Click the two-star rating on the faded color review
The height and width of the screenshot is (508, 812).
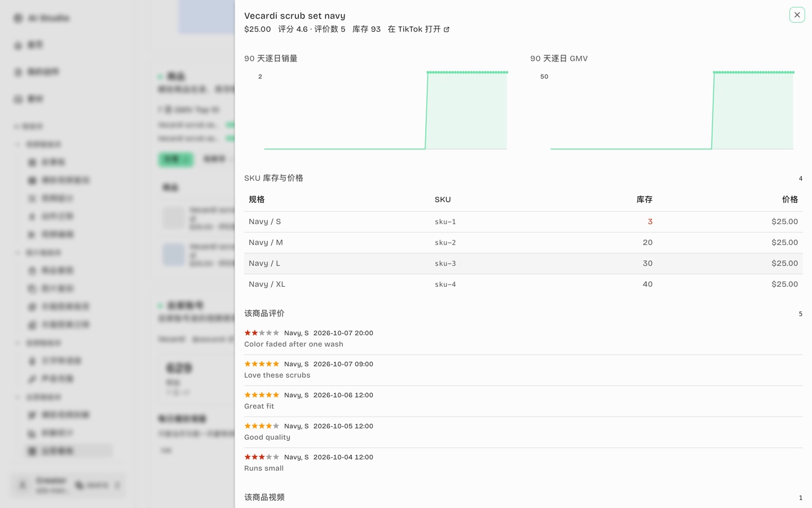pos(262,333)
